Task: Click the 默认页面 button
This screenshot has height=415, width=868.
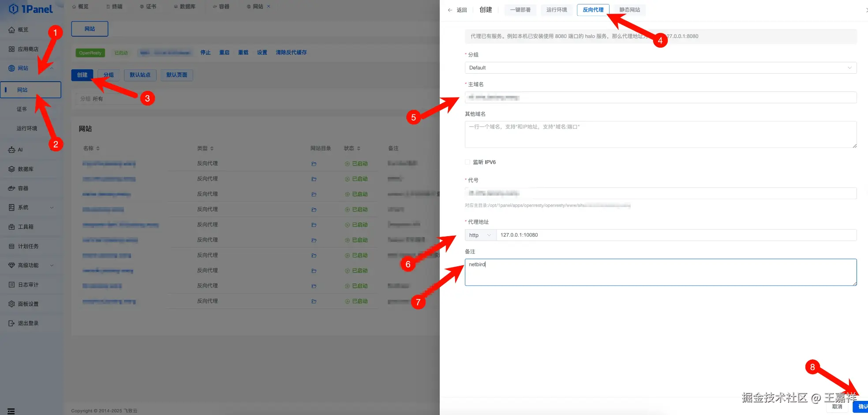Action: pos(177,75)
